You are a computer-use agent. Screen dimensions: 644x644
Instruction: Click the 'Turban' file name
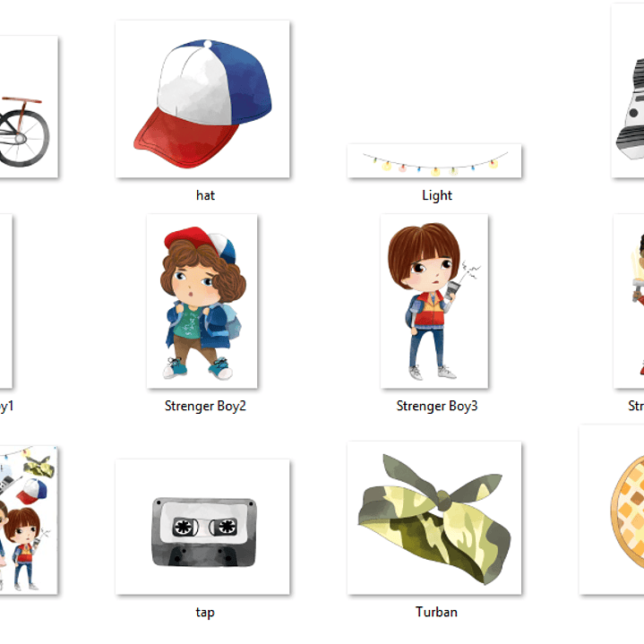pyautogui.click(x=436, y=612)
